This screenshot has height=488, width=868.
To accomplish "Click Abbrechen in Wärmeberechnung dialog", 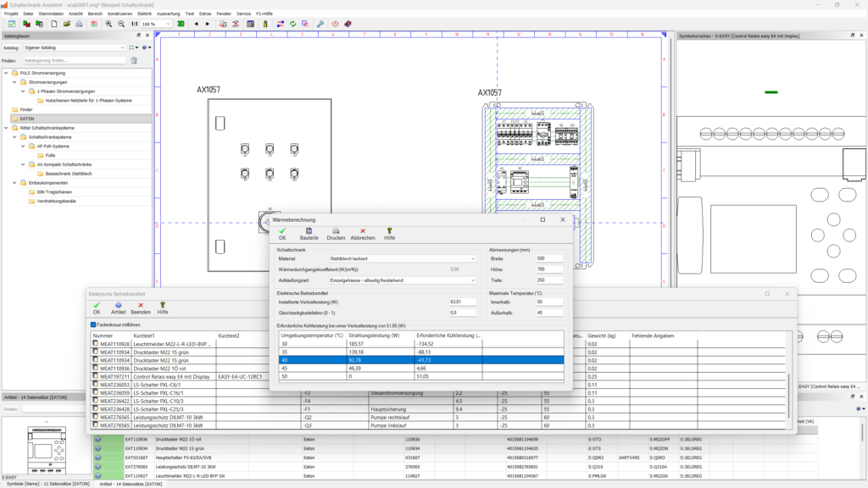I will [363, 234].
